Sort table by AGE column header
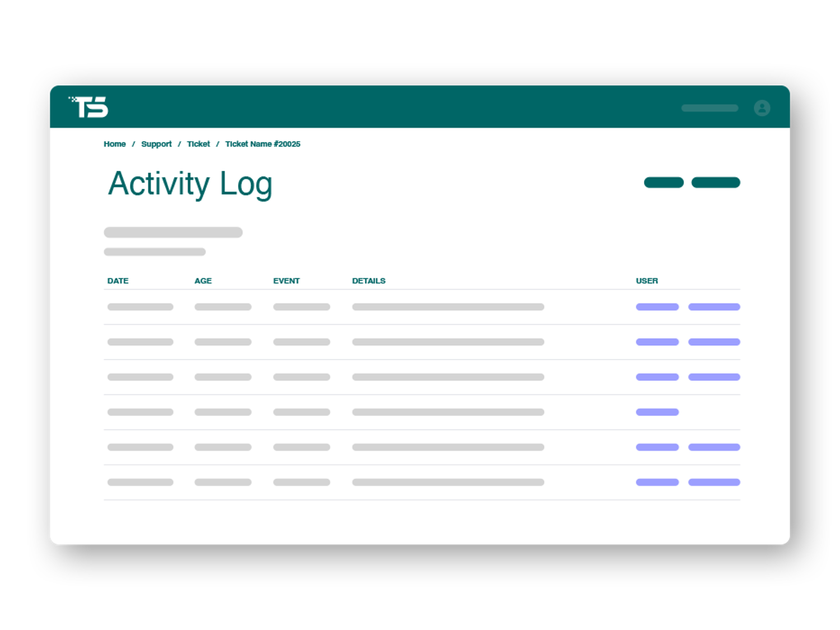This screenshot has width=840, height=630. click(x=203, y=281)
